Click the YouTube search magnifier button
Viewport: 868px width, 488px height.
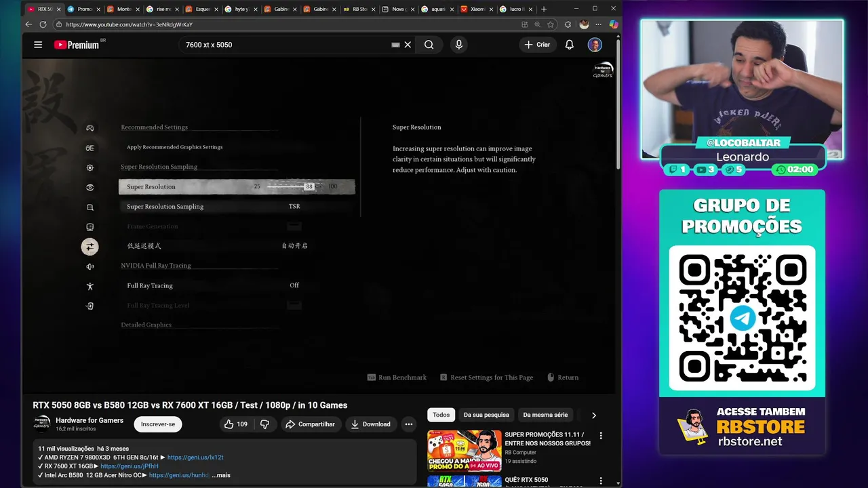pos(429,45)
